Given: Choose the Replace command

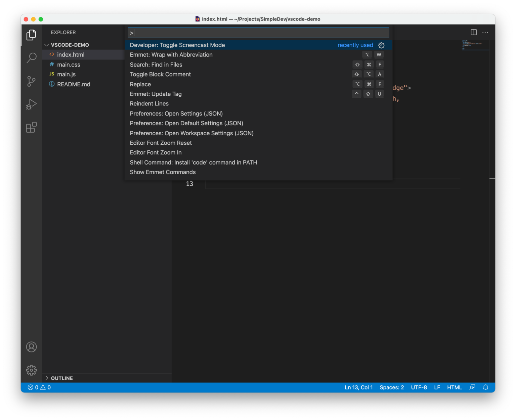Looking at the screenshot, I should (x=258, y=84).
